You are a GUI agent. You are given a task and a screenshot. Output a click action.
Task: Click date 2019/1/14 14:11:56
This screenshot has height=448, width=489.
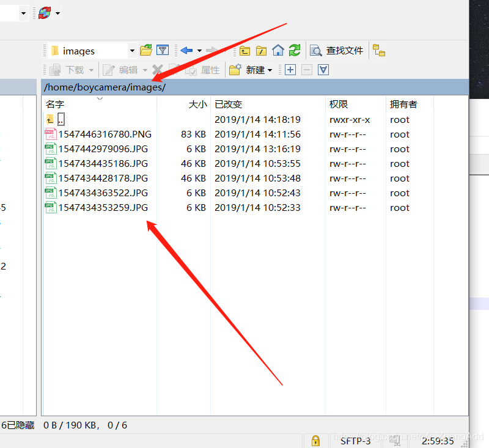(x=257, y=134)
